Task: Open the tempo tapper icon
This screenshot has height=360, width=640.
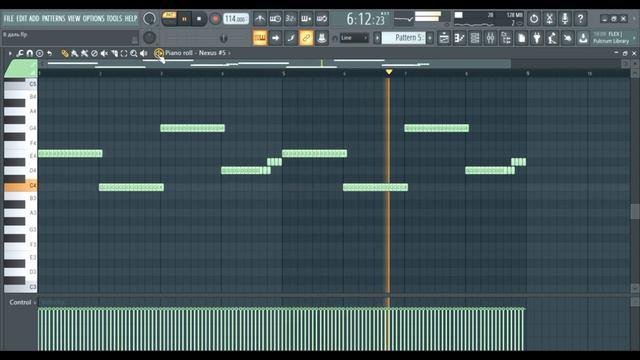Action: pyautogui.click(x=552, y=38)
